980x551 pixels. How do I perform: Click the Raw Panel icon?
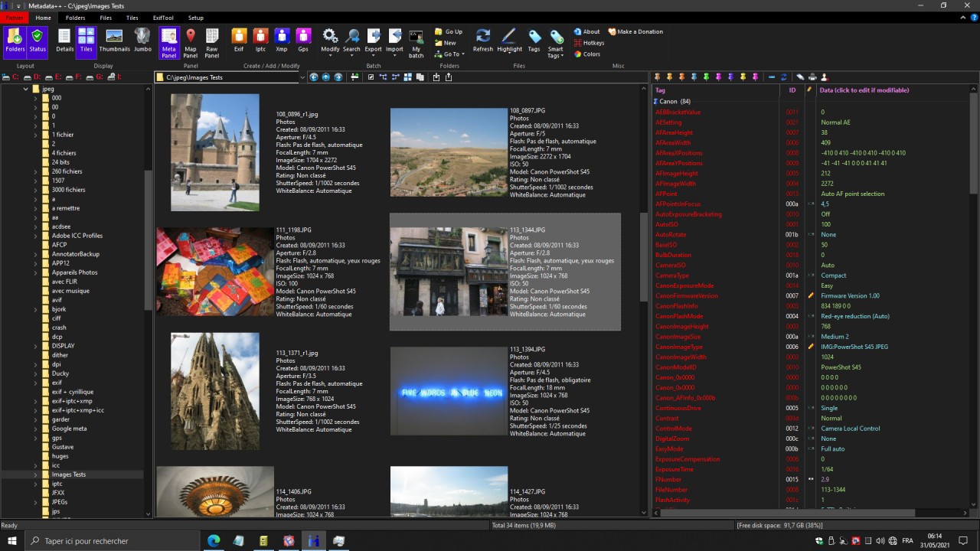(x=212, y=41)
